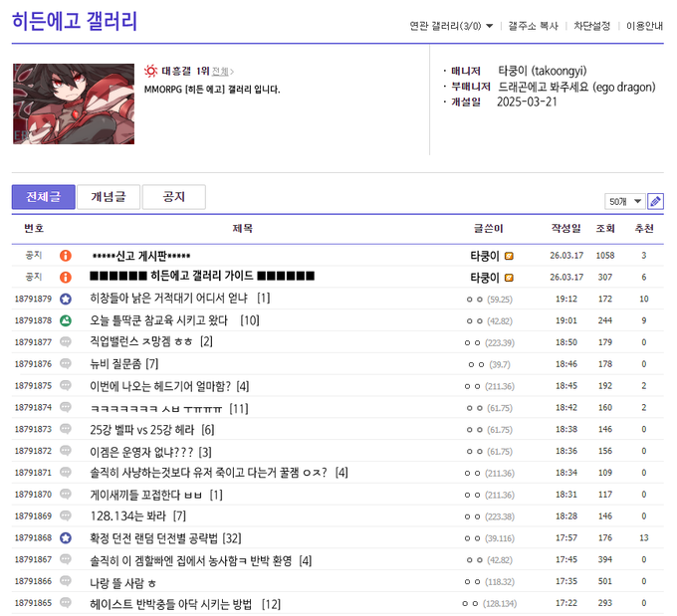Open post 오늘 틀딱쿤 참교육 시키고 왔다

(x=158, y=320)
